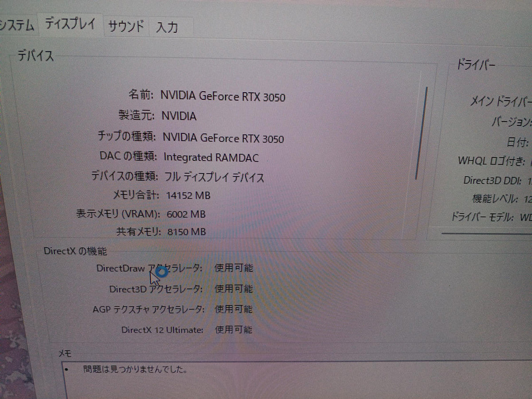Image resolution: width=532 pixels, height=399 pixels.
Task: Click the DirectX 12 Ultimate: label
Action: point(163,330)
